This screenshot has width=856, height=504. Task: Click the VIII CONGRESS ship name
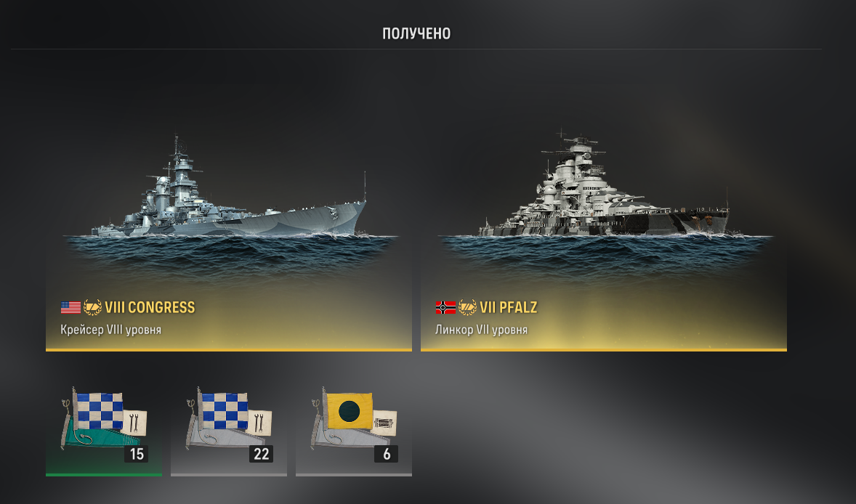(150, 308)
